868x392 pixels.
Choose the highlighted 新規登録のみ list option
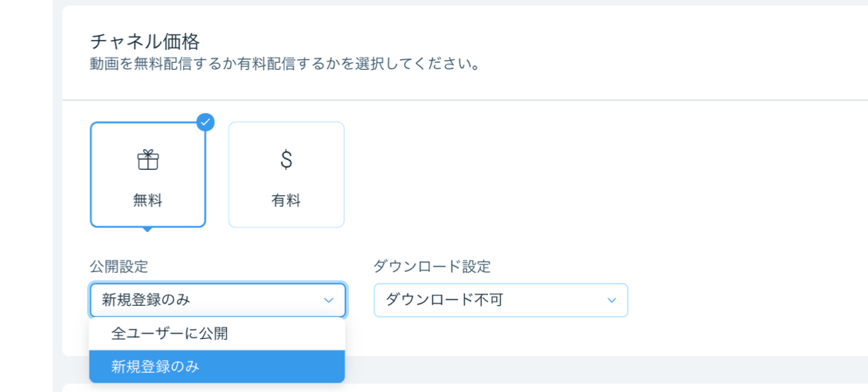pos(217,367)
